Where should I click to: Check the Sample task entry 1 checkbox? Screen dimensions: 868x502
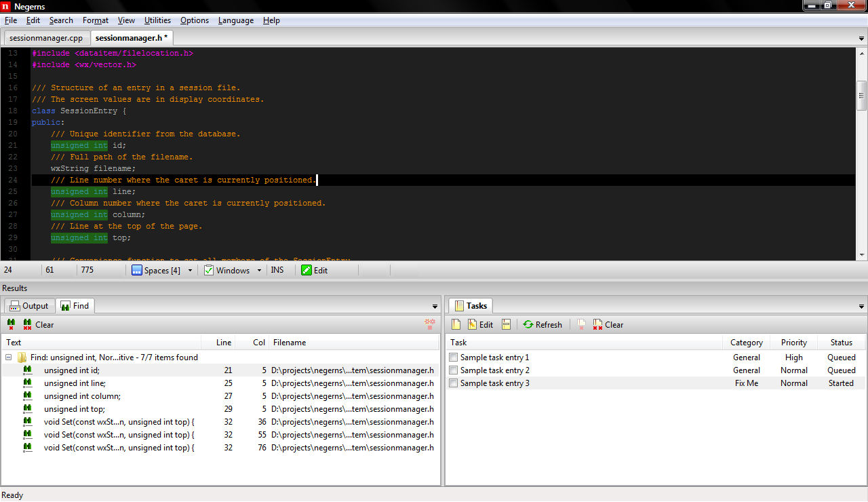coord(454,358)
